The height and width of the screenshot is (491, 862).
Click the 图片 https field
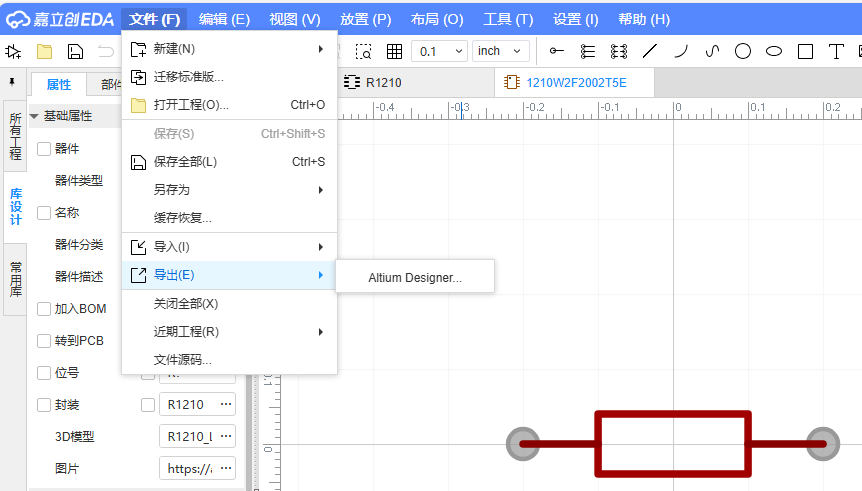click(x=197, y=468)
